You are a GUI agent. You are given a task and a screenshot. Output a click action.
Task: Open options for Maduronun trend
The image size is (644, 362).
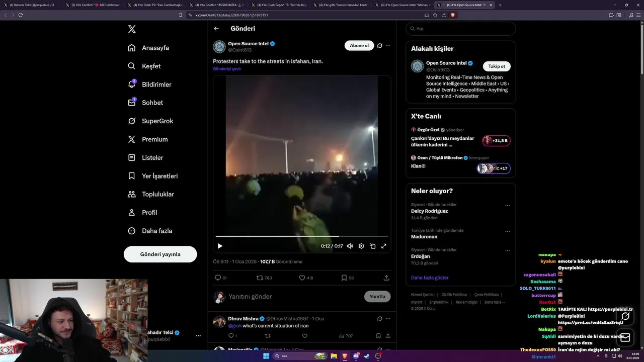click(x=508, y=231)
